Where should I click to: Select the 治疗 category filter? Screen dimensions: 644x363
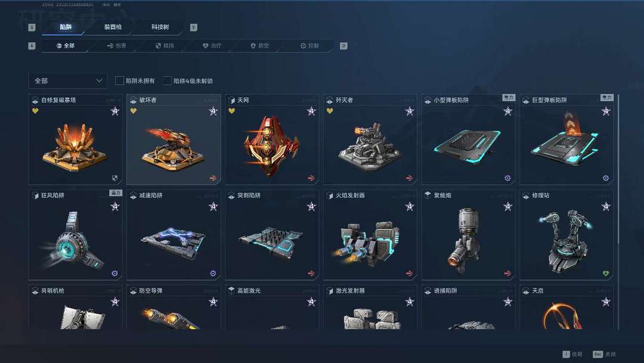pos(212,45)
